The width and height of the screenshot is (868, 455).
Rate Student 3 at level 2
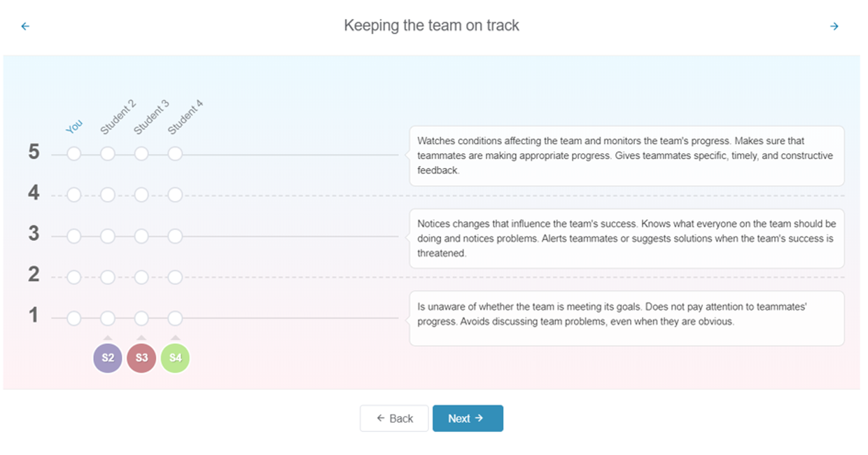pyautogui.click(x=141, y=278)
